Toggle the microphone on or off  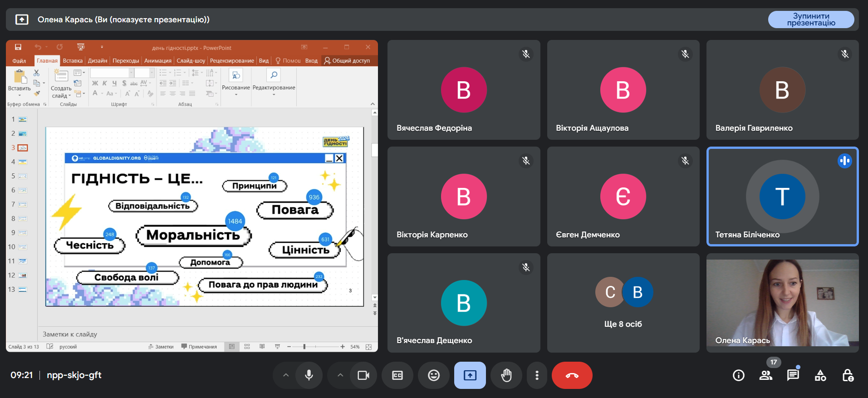point(309,375)
